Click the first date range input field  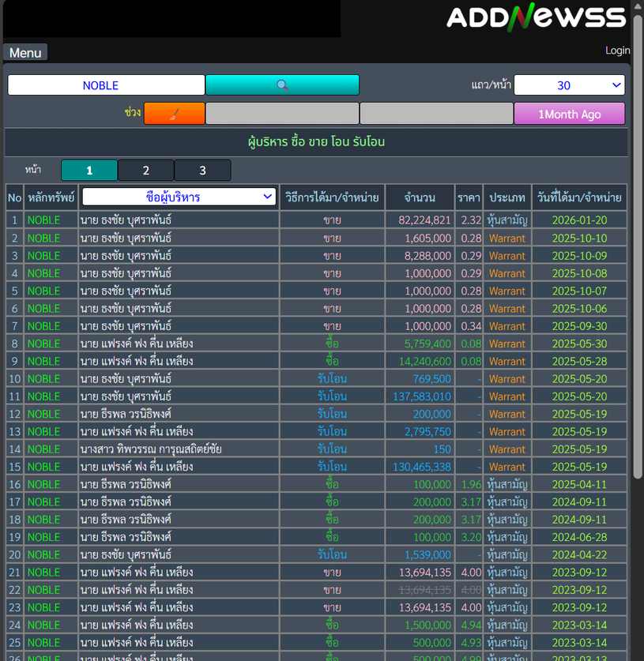pyautogui.click(x=282, y=114)
